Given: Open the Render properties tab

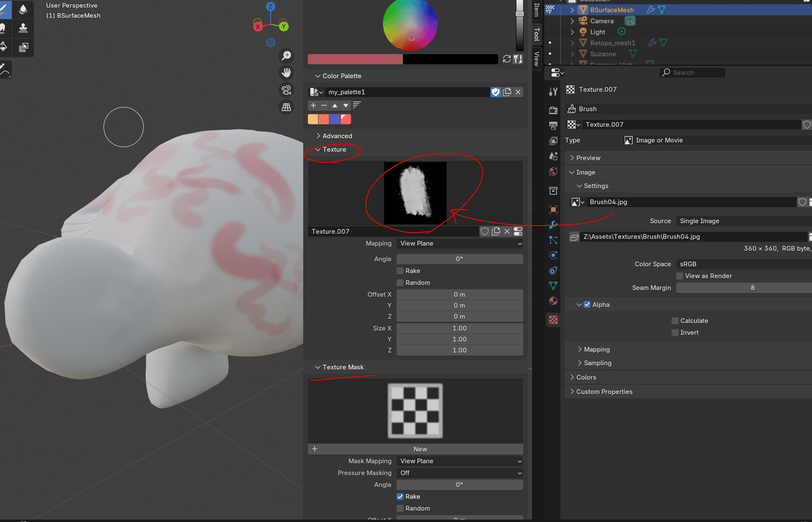Looking at the screenshot, I should 554,110.
